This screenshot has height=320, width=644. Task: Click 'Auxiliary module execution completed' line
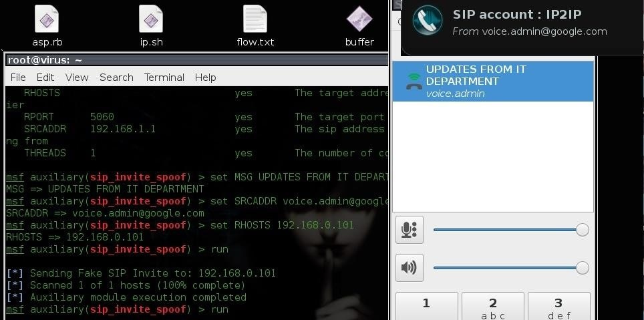(x=126, y=297)
